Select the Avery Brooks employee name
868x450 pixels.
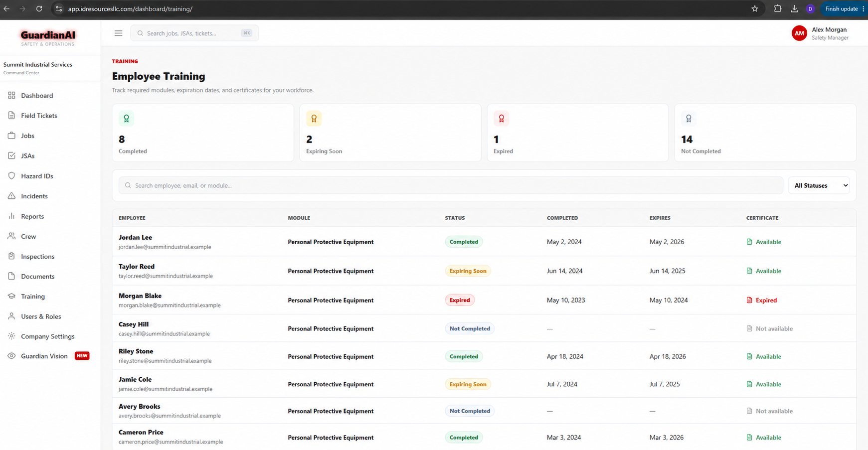(x=139, y=407)
